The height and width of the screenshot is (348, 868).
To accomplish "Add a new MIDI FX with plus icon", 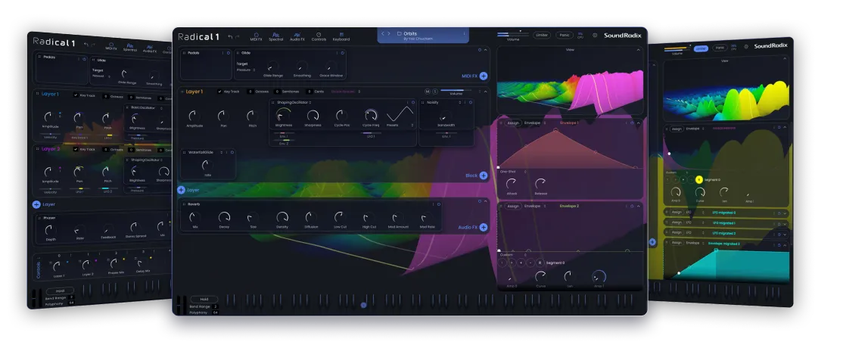I will coord(484,76).
